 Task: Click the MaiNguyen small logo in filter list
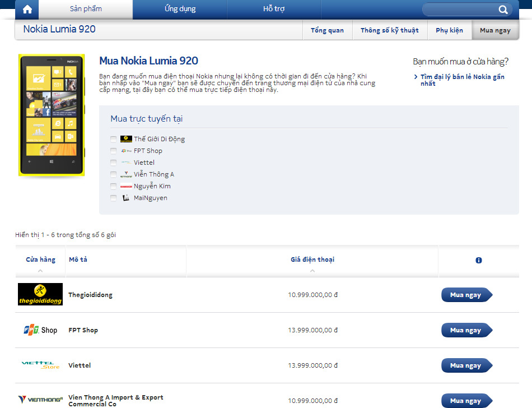click(126, 198)
